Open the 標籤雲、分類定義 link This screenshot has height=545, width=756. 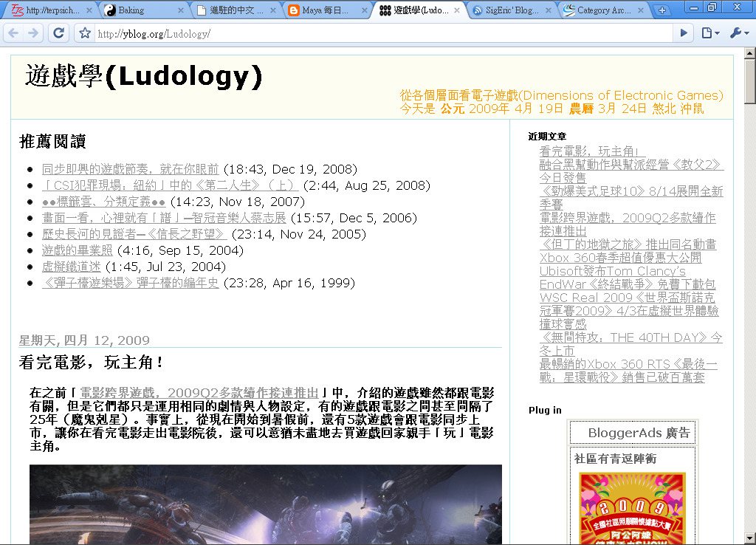103,202
